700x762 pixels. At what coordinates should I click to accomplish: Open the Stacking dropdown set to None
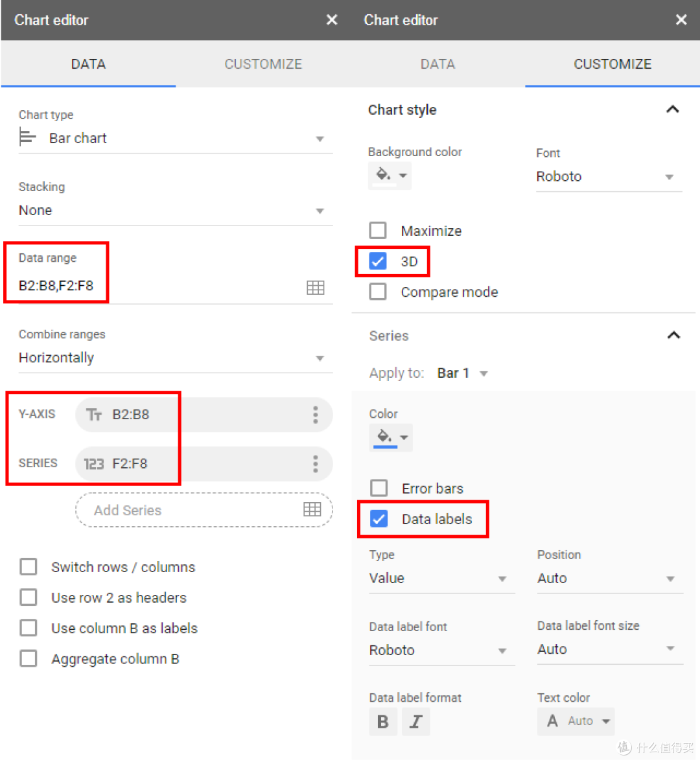coord(176,211)
